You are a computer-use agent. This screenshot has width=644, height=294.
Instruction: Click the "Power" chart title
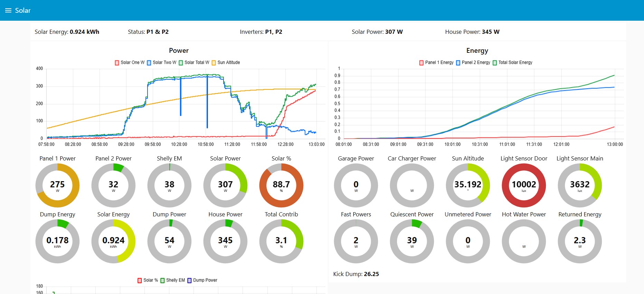coord(179,50)
